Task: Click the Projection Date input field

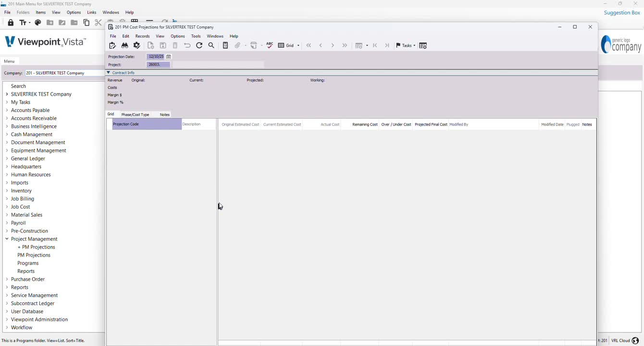Action: 155,57
